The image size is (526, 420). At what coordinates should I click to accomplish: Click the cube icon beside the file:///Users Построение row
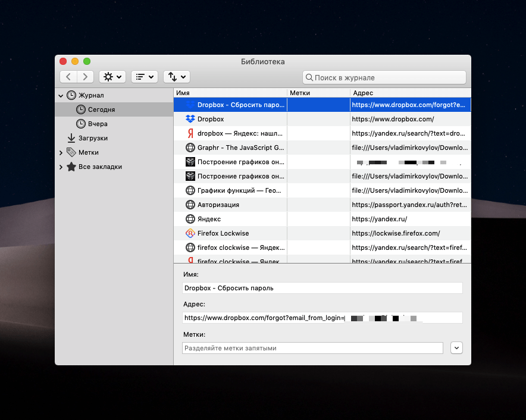click(x=190, y=176)
